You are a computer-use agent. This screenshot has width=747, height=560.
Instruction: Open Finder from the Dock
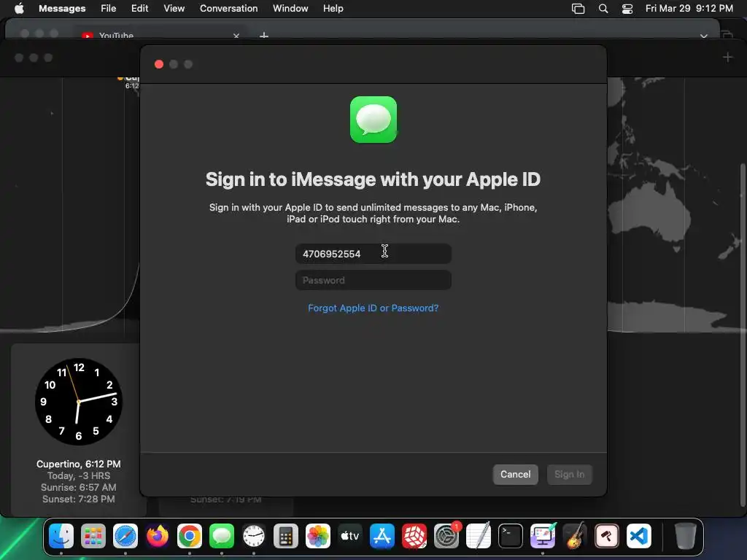tap(61, 536)
